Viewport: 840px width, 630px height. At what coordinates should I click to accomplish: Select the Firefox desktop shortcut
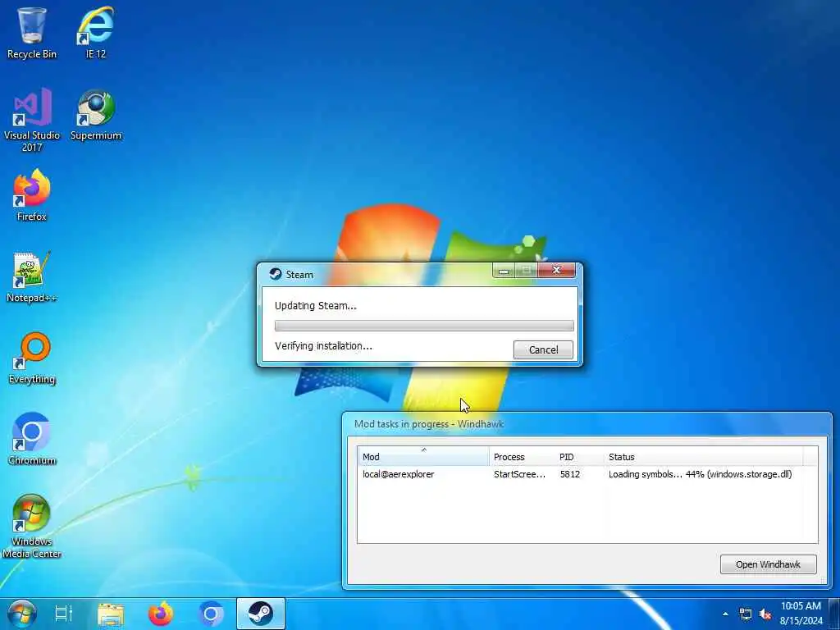tap(32, 195)
